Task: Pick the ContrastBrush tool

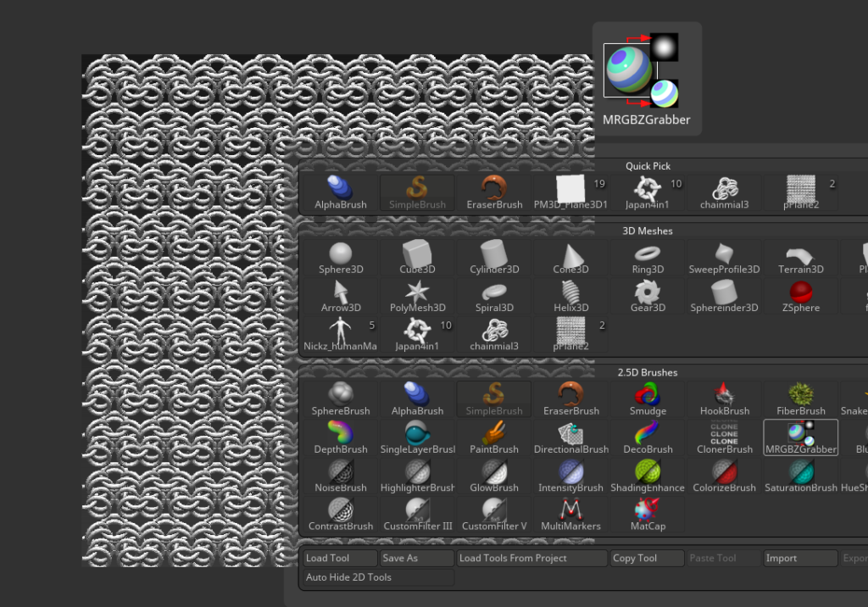Action: tap(341, 515)
